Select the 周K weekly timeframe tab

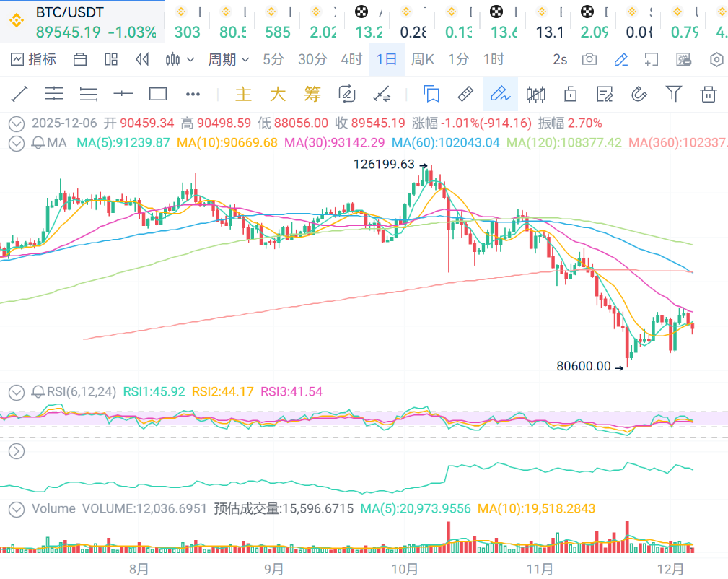click(x=422, y=60)
